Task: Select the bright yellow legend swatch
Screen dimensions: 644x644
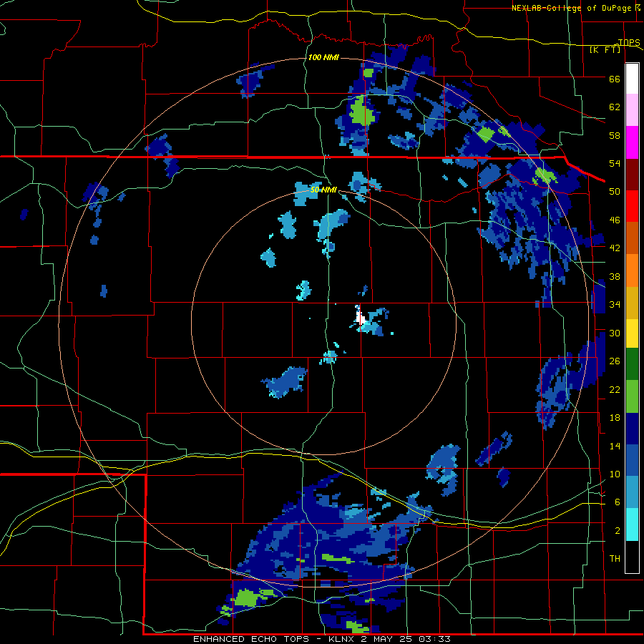Action: (x=632, y=333)
